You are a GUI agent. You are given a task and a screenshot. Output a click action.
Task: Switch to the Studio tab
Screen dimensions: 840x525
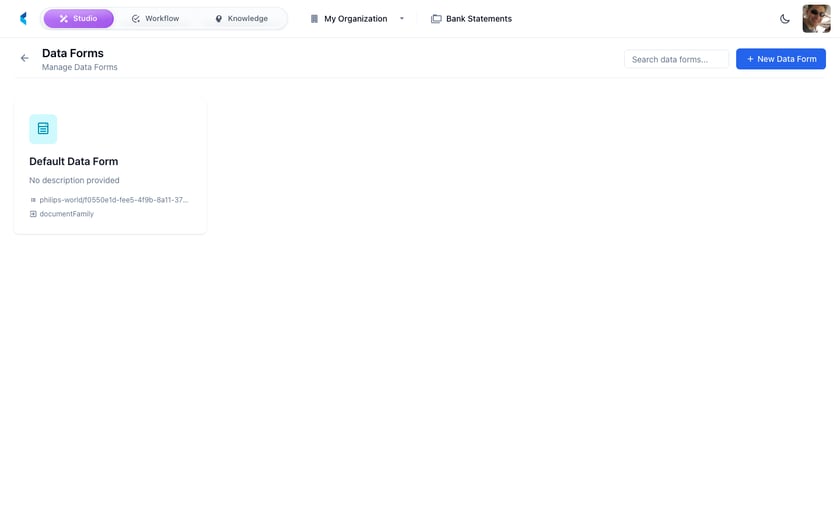(x=79, y=19)
